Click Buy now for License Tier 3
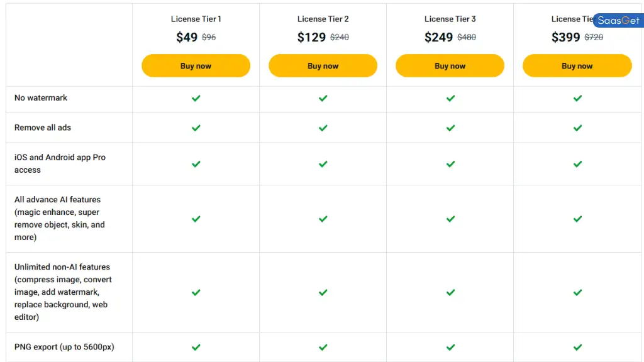 point(450,65)
